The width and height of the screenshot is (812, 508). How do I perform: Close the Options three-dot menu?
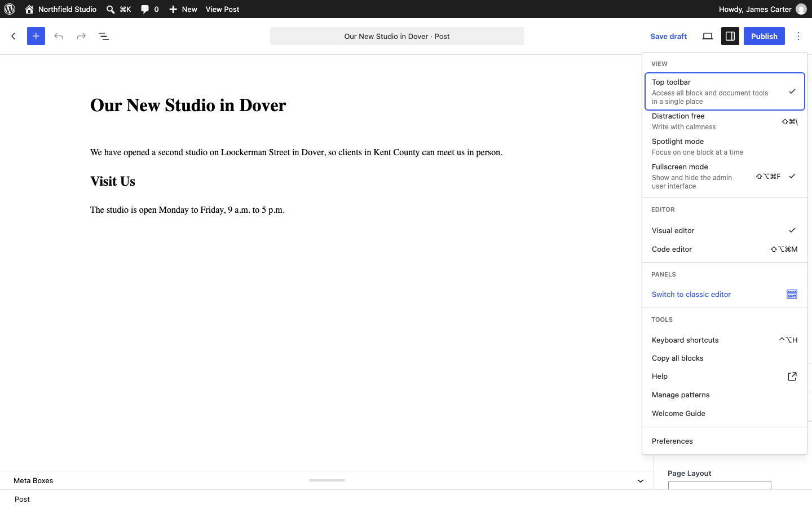[798, 36]
